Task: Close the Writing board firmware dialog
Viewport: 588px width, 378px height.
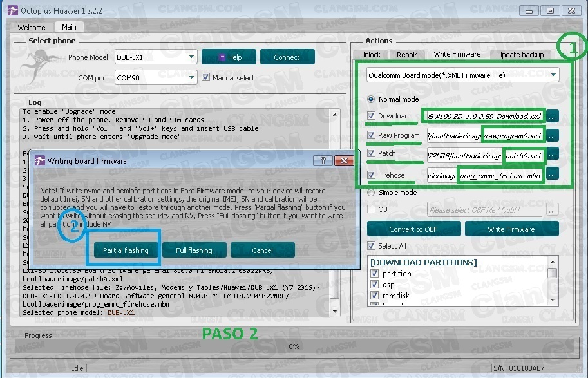Action: click(x=344, y=161)
